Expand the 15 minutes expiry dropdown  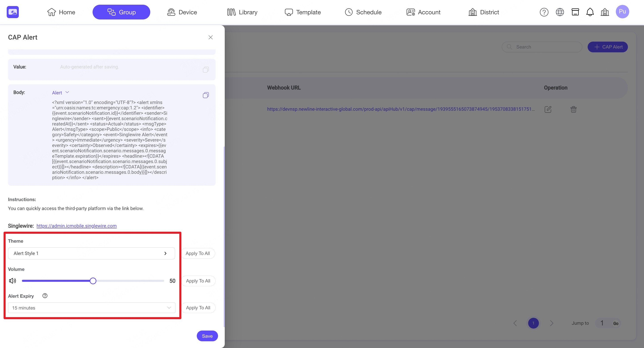91,308
